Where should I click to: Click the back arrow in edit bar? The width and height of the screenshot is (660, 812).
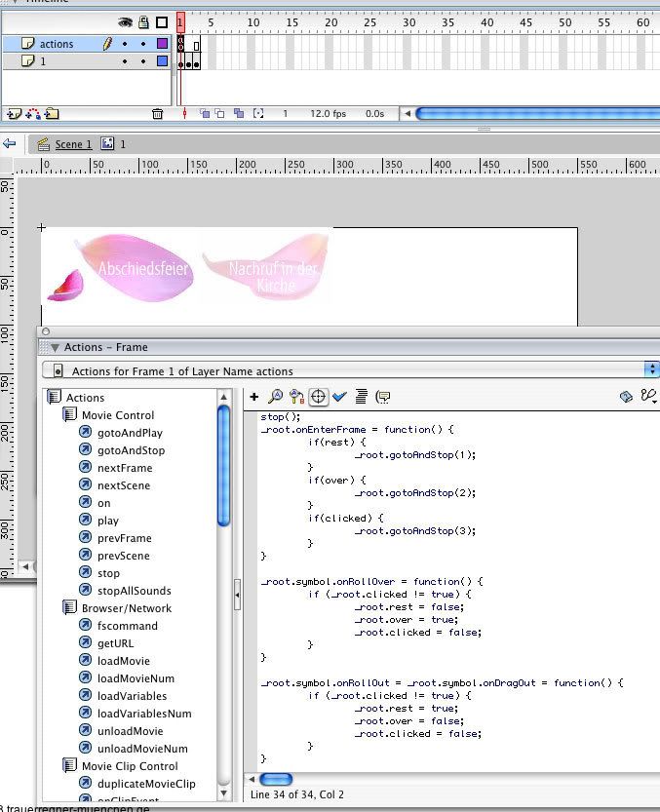(10, 143)
